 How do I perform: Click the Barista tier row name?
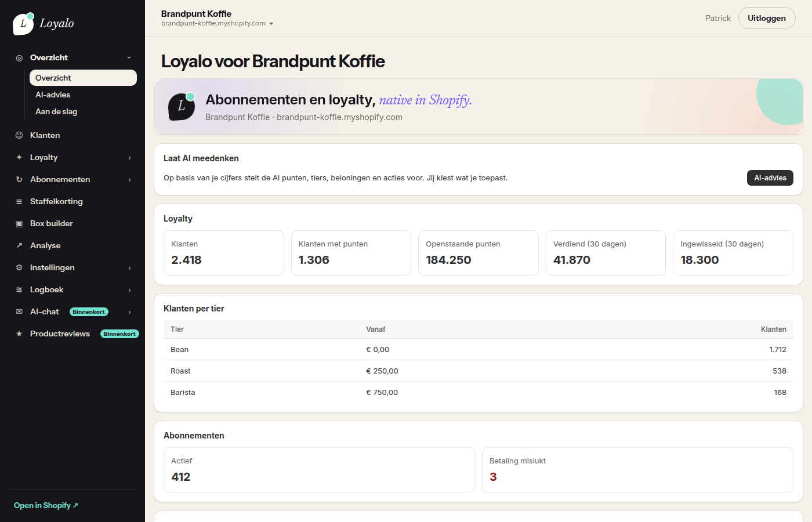pos(183,393)
